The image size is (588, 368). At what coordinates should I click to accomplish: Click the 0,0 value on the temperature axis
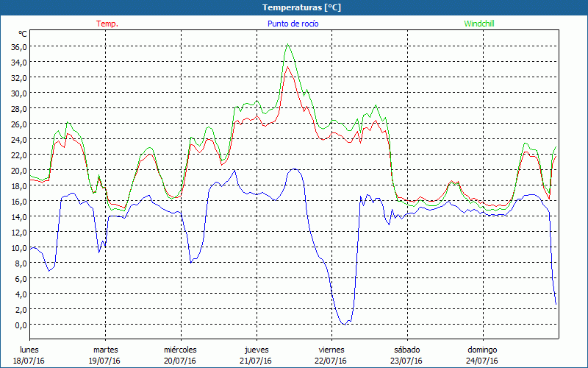(x=20, y=325)
